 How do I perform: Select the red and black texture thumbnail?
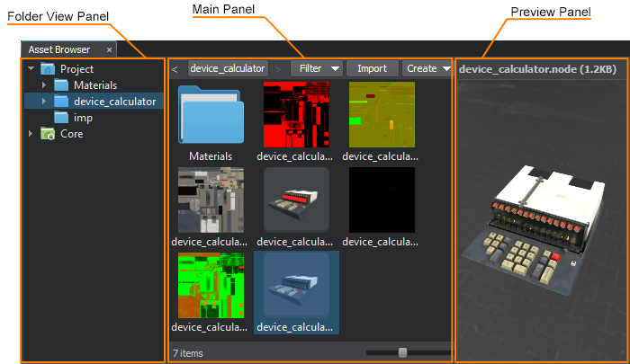click(x=296, y=114)
